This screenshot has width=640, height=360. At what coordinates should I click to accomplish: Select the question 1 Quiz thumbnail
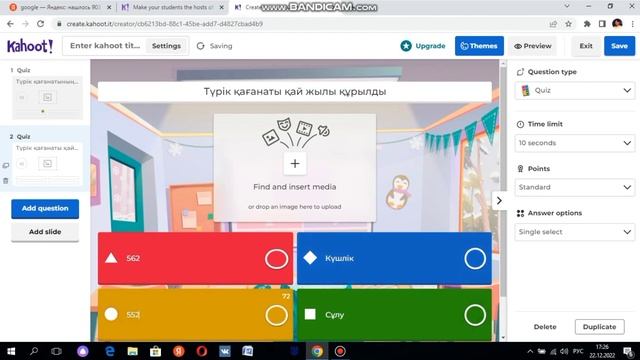(47, 98)
